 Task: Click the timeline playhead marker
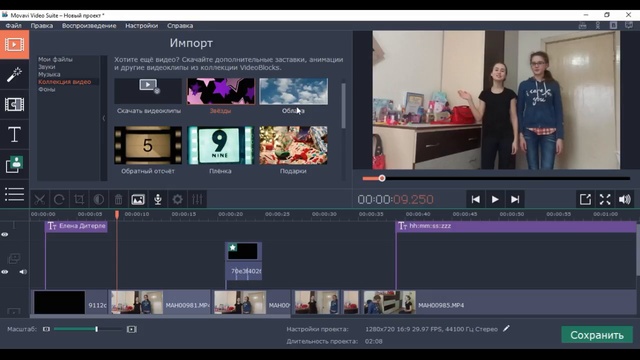point(117,214)
